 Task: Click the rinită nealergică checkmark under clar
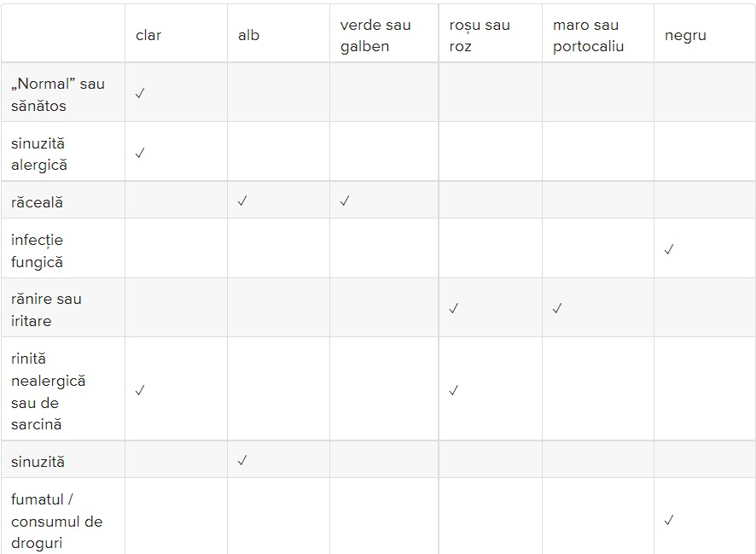(x=140, y=390)
